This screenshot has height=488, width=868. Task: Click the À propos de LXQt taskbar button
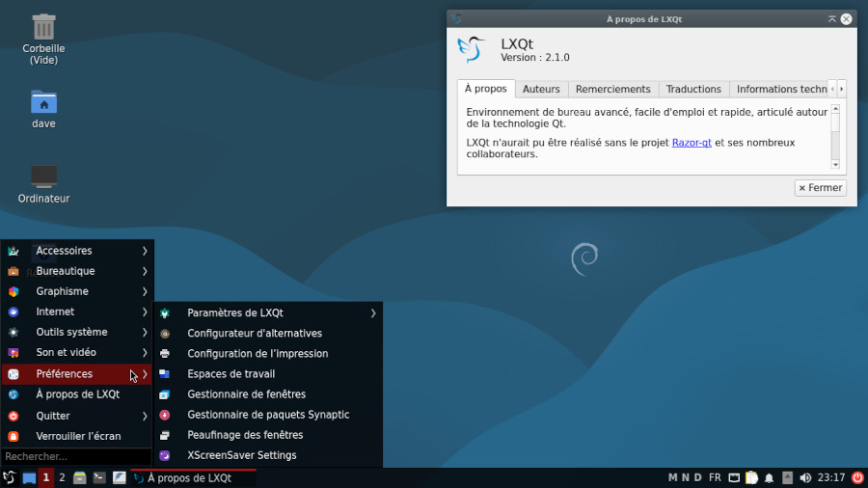tap(193, 477)
